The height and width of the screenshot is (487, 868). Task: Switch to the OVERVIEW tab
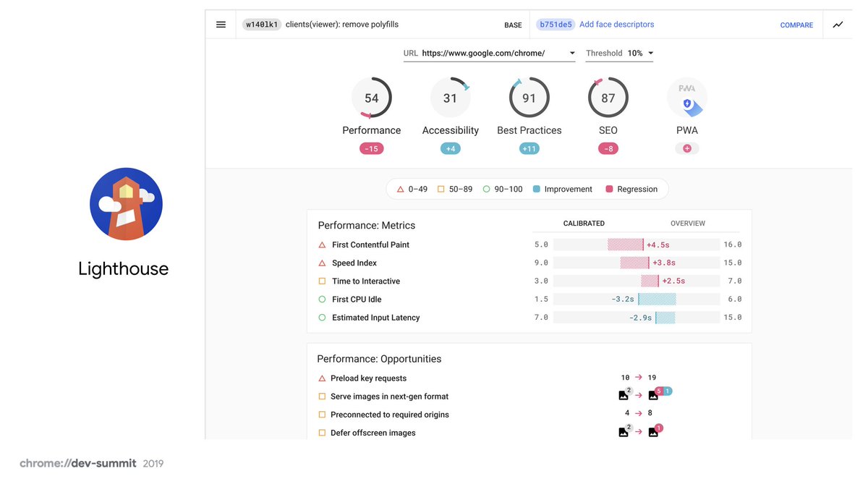pyautogui.click(x=687, y=223)
